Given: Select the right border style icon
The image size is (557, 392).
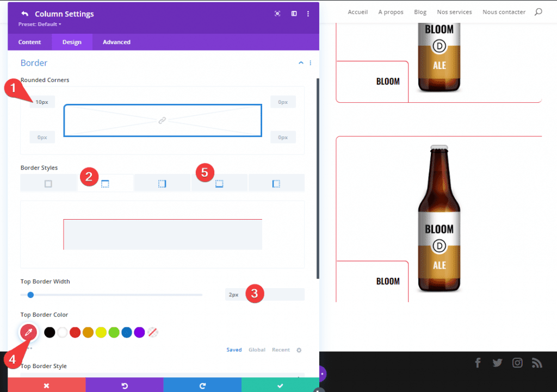Looking at the screenshot, I should tap(162, 184).
